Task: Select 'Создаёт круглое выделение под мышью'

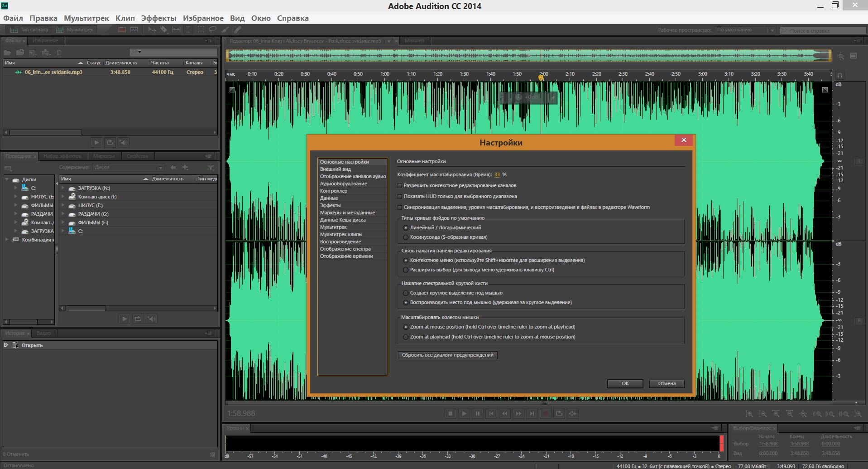Action: tap(406, 293)
